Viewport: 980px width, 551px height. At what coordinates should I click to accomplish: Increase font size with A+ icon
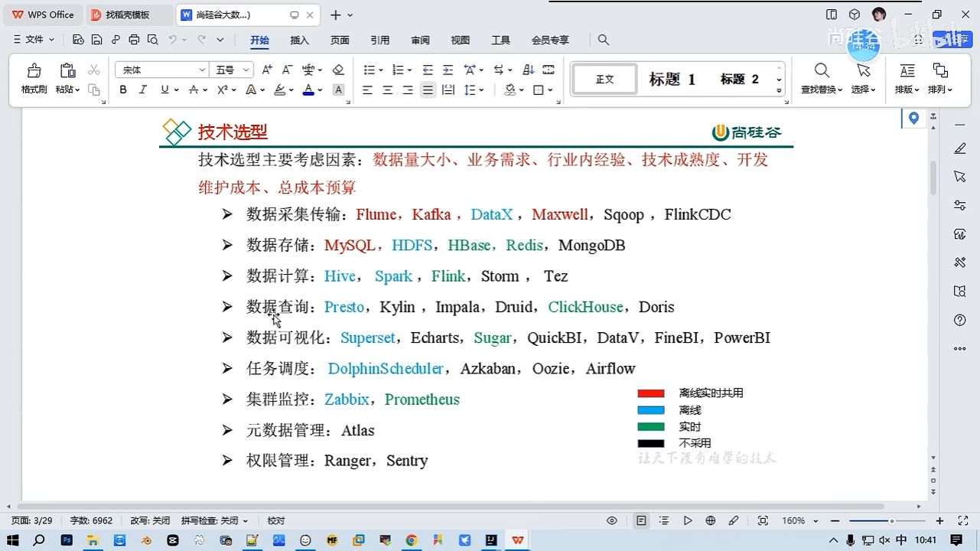[x=267, y=70]
